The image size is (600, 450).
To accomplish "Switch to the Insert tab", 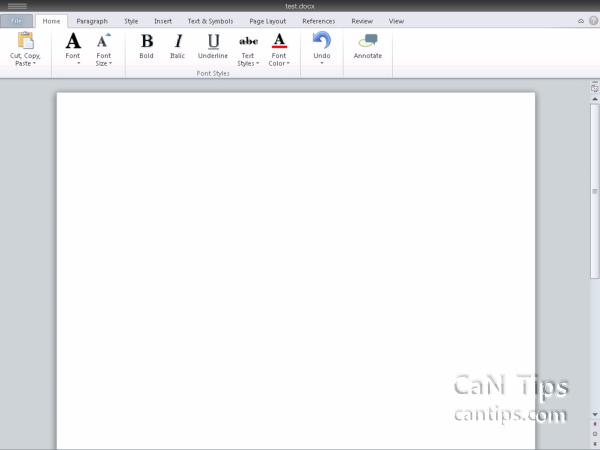I will click(163, 21).
